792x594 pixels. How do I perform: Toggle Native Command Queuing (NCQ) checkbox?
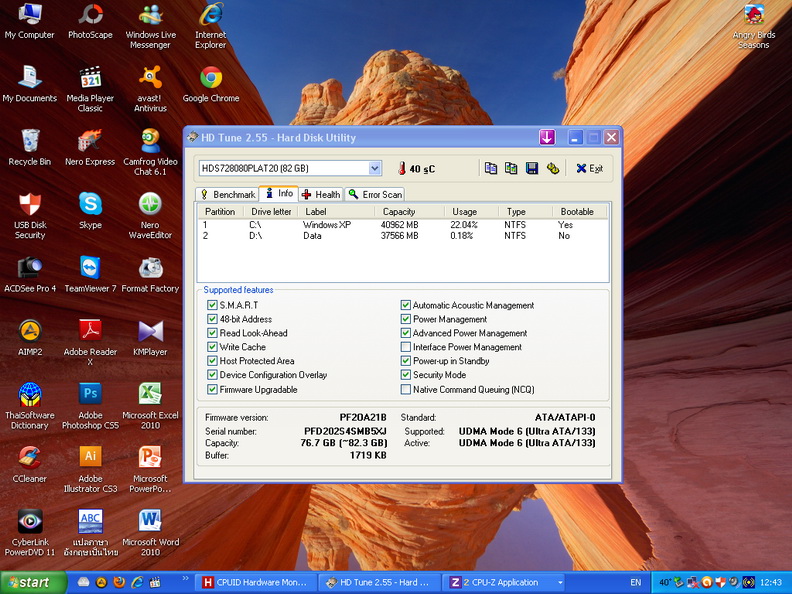pyautogui.click(x=405, y=389)
